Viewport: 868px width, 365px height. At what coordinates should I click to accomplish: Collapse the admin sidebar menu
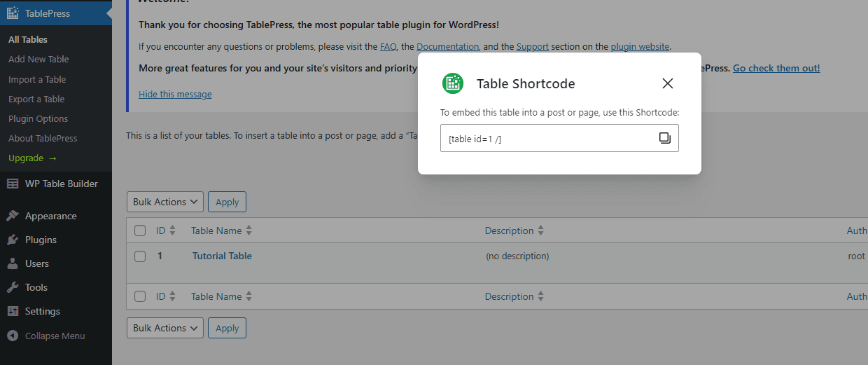click(56, 336)
